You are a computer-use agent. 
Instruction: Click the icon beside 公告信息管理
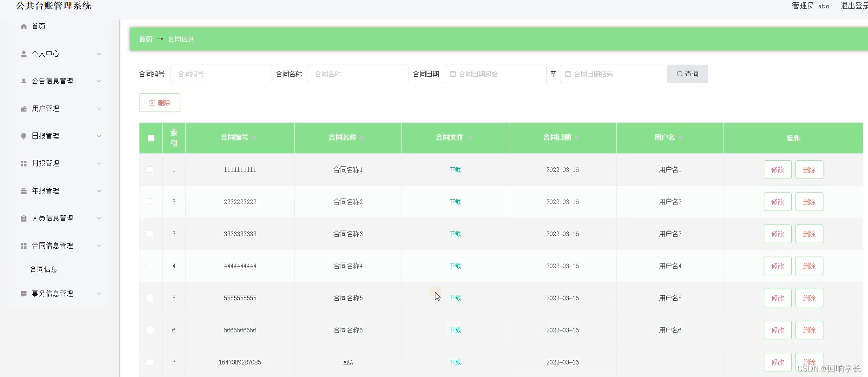point(24,81)
